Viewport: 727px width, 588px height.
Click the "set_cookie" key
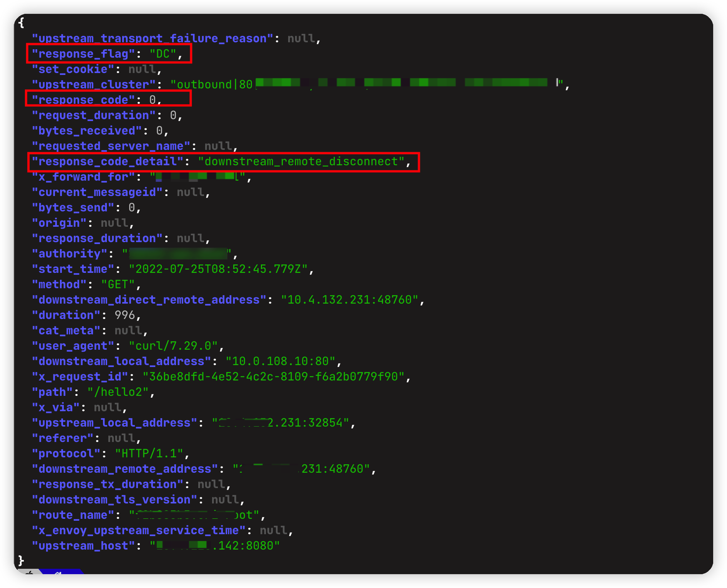(73, 69)
